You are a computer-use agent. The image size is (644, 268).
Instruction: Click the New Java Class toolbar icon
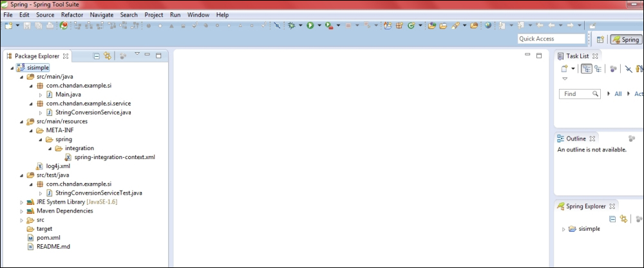pyautogui.click(x=410, y=26)
